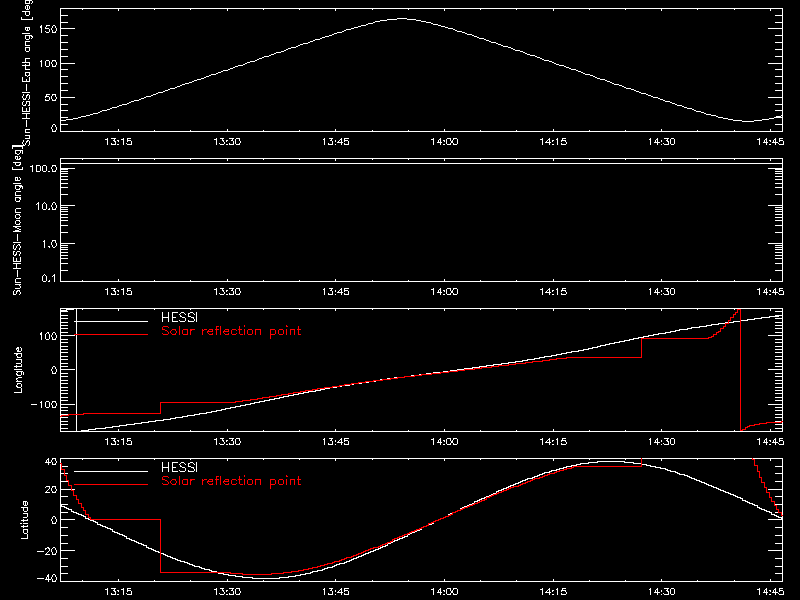Viewport: 800px width, 600px height.
Task: Click 13:30 time label under Latitude plot
Action: [x=227, y=592]
